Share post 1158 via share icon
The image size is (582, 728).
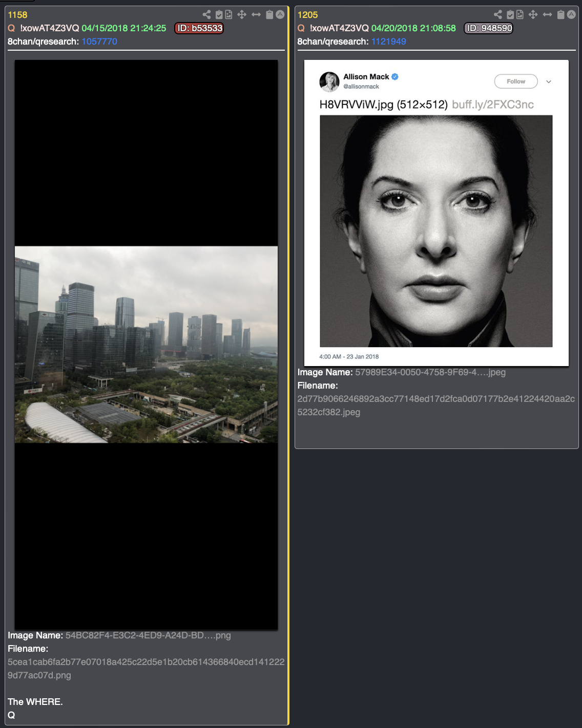coord(206,14)
